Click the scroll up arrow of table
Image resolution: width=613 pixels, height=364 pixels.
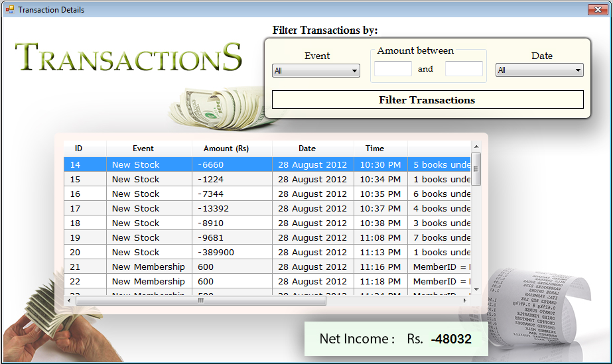point(476,147)
